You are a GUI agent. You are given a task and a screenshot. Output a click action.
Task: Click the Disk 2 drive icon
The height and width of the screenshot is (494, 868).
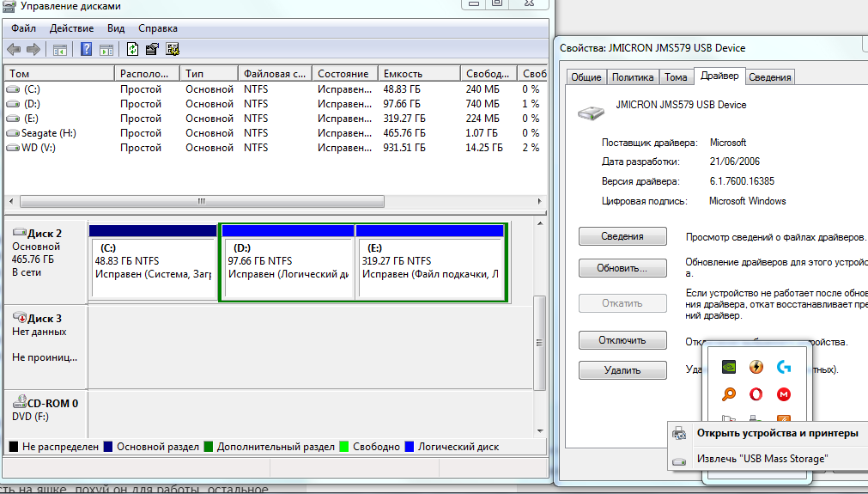click(x=20, y=232)
